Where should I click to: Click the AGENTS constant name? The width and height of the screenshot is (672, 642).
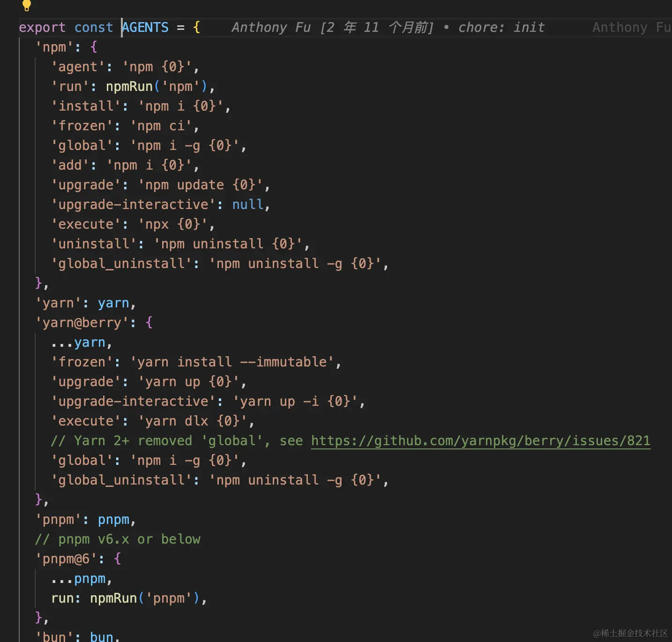point(145,28)
